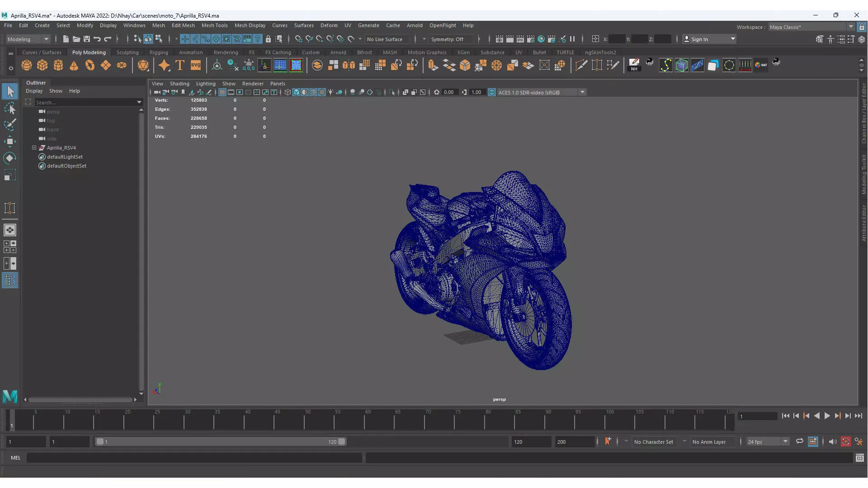The image size is (868, 488).
Task: Open the No Character Set selector
Action: point(653,442)
